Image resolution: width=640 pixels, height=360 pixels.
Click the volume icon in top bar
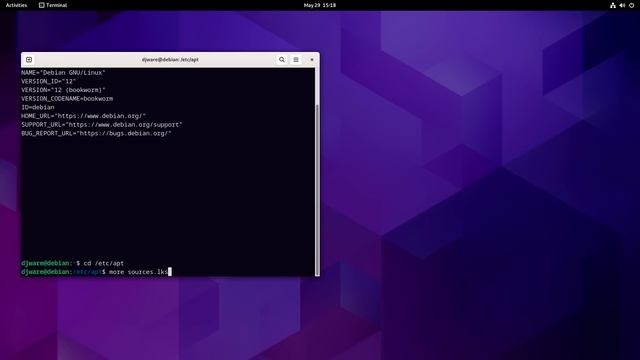[x=622, y=5]
